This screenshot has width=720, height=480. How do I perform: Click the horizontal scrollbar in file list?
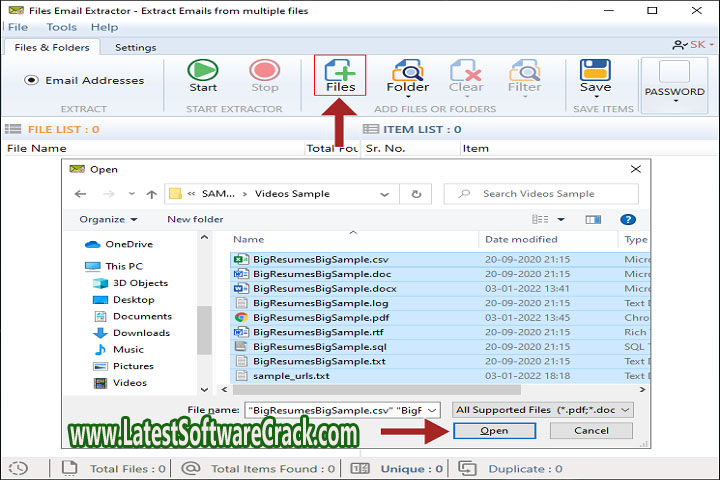click(x=377, y=390)
